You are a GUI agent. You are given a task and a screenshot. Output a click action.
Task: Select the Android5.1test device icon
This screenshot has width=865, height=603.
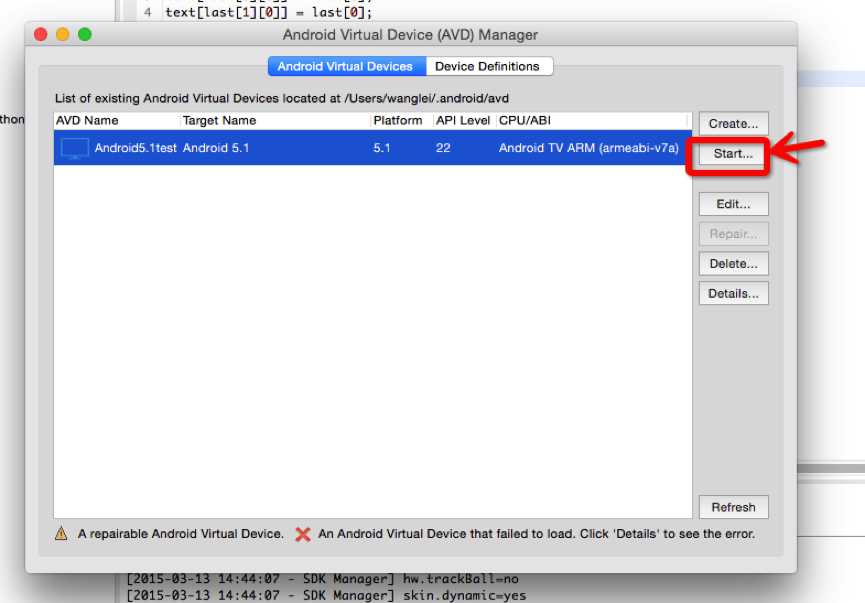pos(74,148)
